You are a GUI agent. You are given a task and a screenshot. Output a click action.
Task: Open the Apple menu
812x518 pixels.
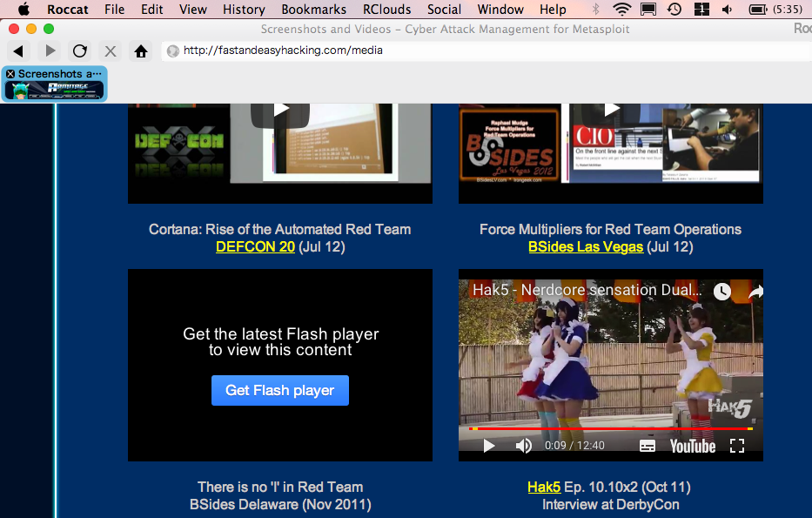23,10
